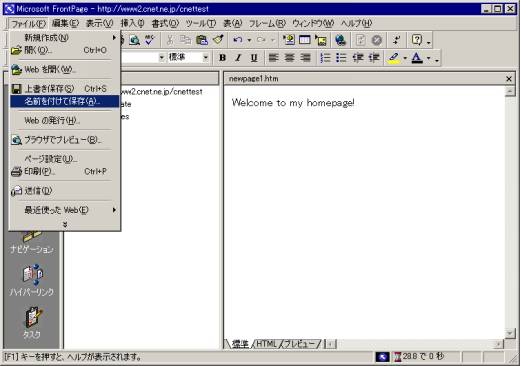Choose Web の発行(H) menu entry
This screenshot has width=520, height=366.
point(64,120)
